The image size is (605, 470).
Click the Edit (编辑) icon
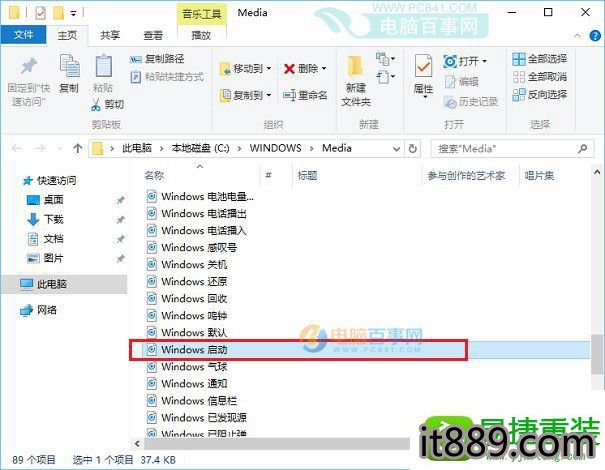click(x=450, y=82)
